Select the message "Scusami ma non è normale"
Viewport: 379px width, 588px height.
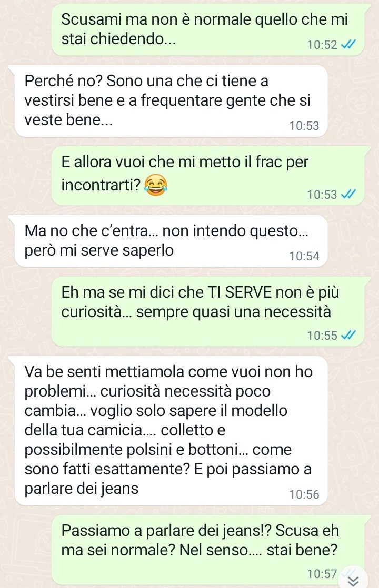point(208,30)
